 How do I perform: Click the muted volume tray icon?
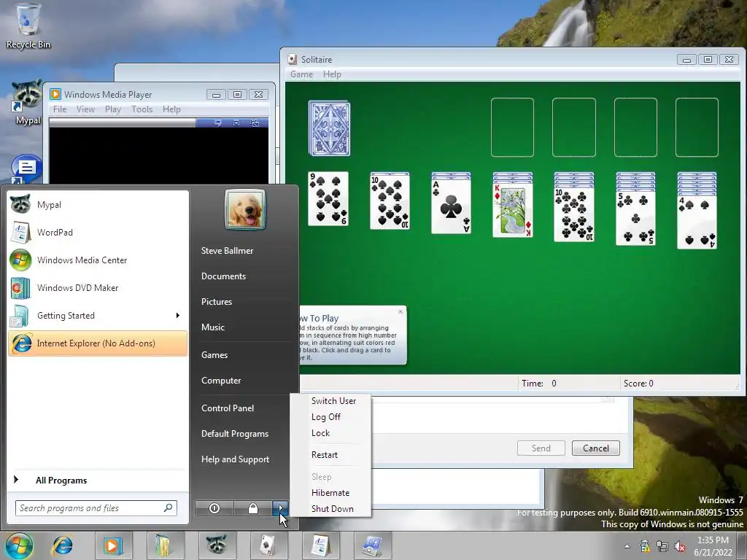(680, 546)
